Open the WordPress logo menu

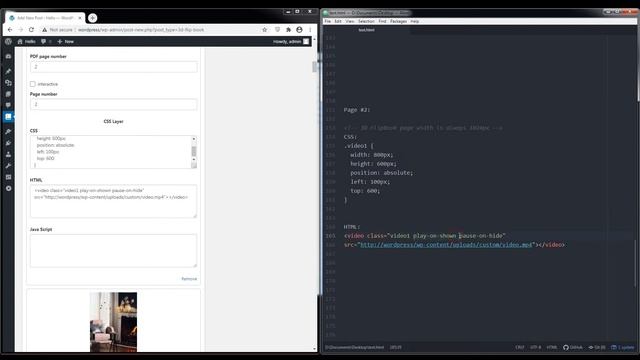[x=8, y=41]
